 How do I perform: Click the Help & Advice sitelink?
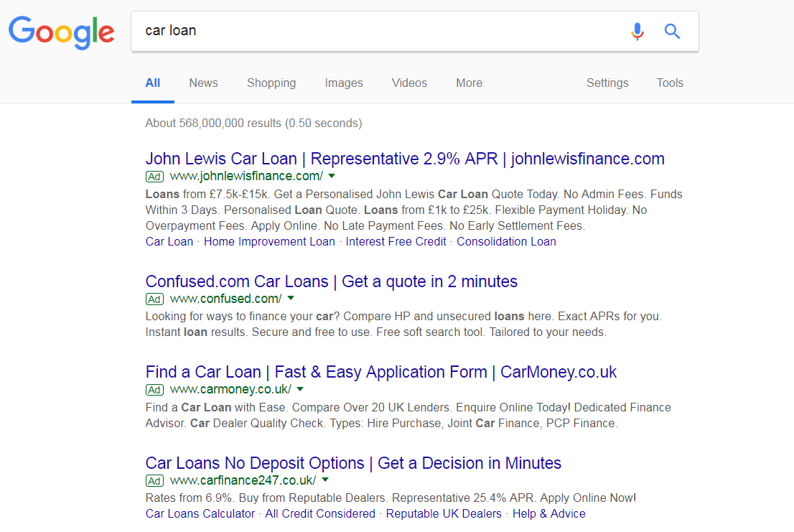(x=549, y=514)
